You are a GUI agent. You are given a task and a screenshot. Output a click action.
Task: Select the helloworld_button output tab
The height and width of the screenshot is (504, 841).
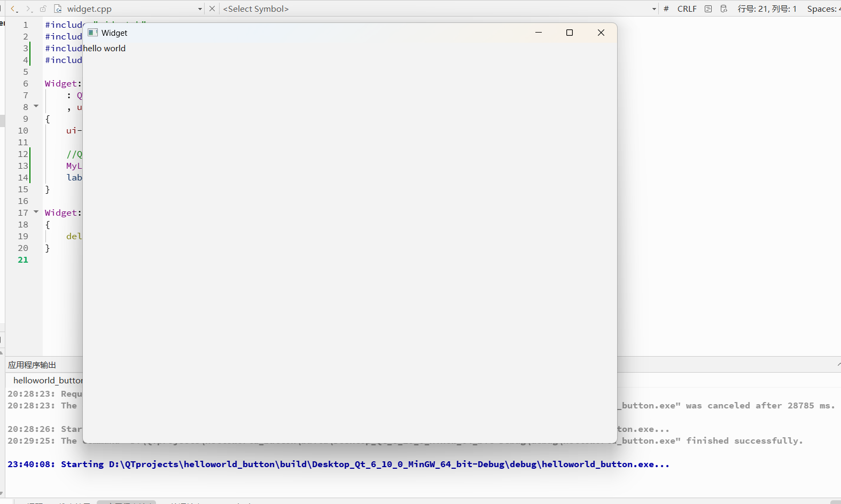coord(48,381)
